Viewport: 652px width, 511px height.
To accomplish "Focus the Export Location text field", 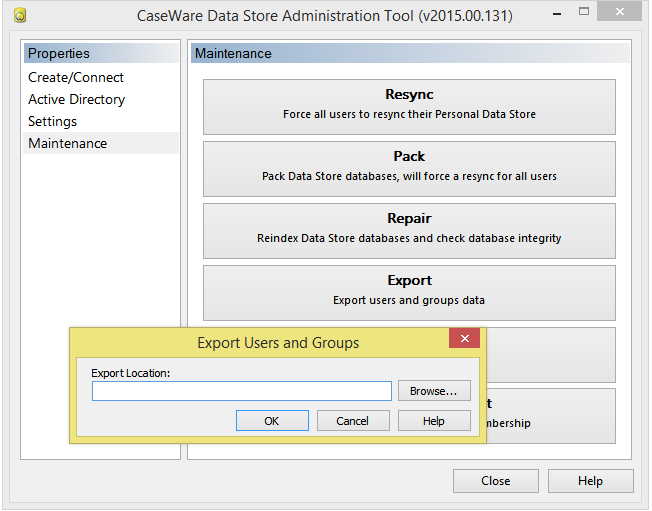I will 242,391.
